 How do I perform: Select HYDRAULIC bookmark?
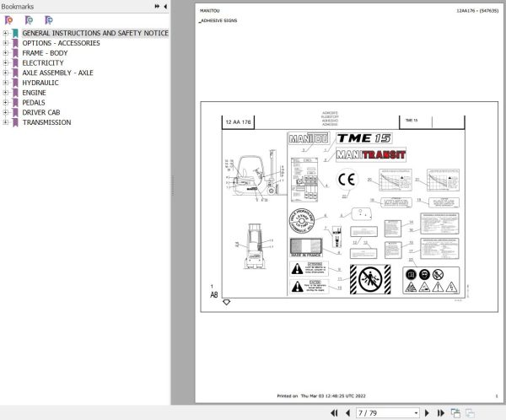tap(40, 83)
